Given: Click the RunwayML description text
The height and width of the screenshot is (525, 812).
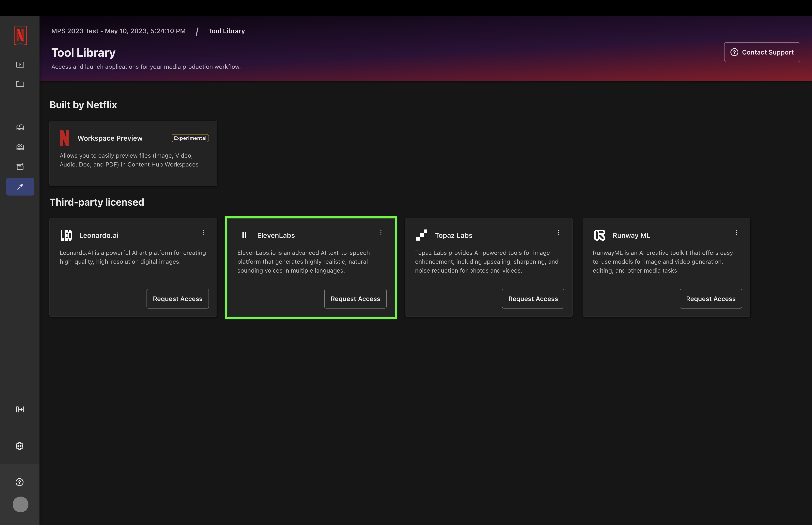Looking at the screenshot, I should pyautogui.click(x=664, y=262).
